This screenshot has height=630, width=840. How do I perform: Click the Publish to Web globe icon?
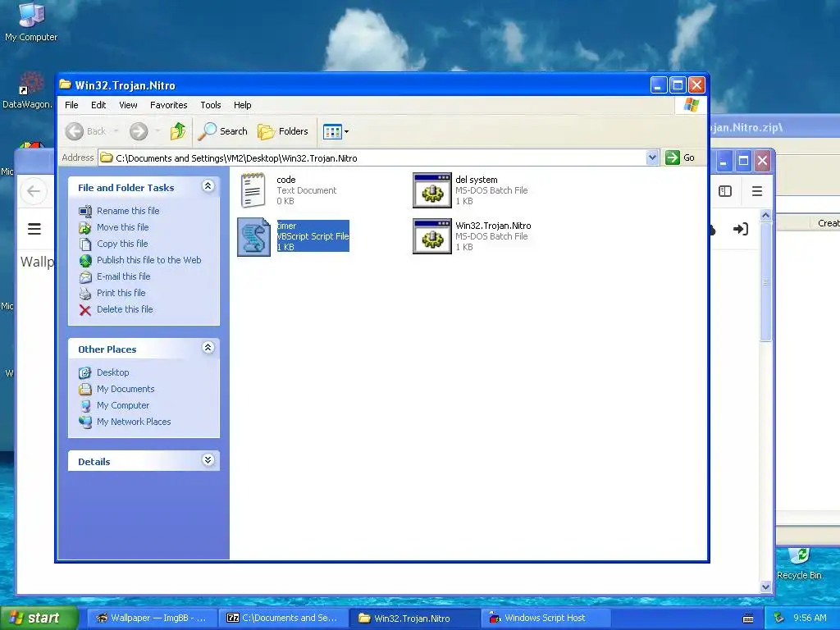coord(85,260)
